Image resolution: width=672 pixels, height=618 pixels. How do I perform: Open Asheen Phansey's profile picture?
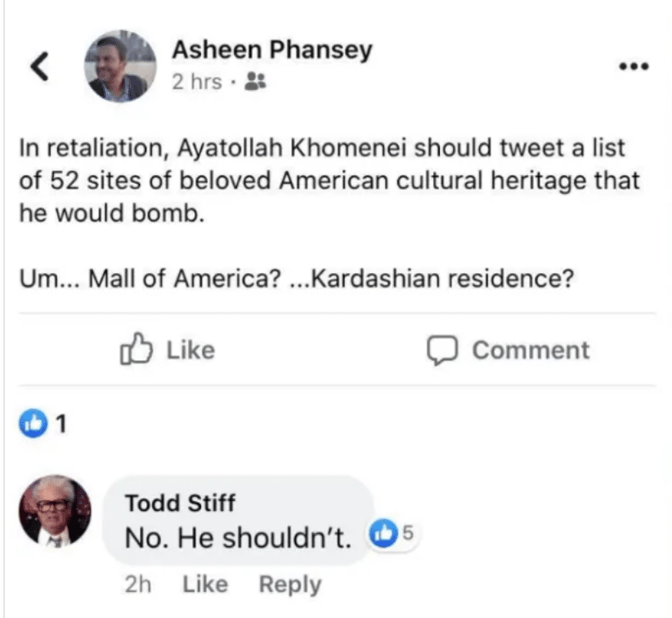(x=120, y=67)
